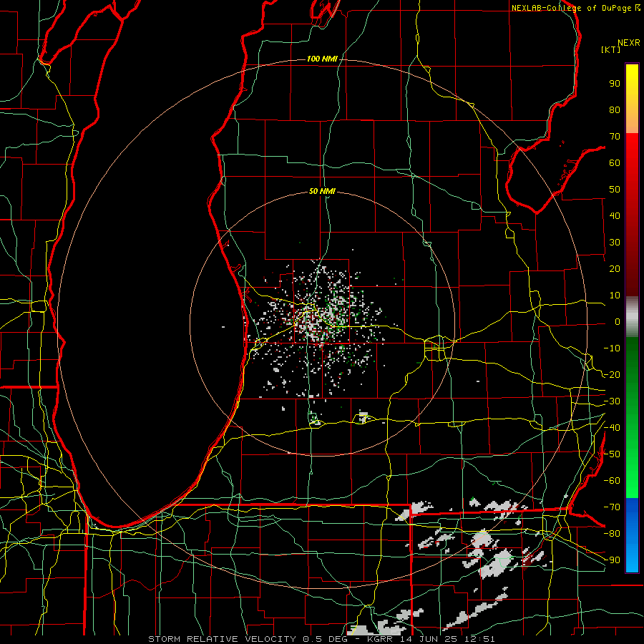Click the -50 value on the scale
The width and height of the screenshot is (644, 644).
click(x=612, y=454)
